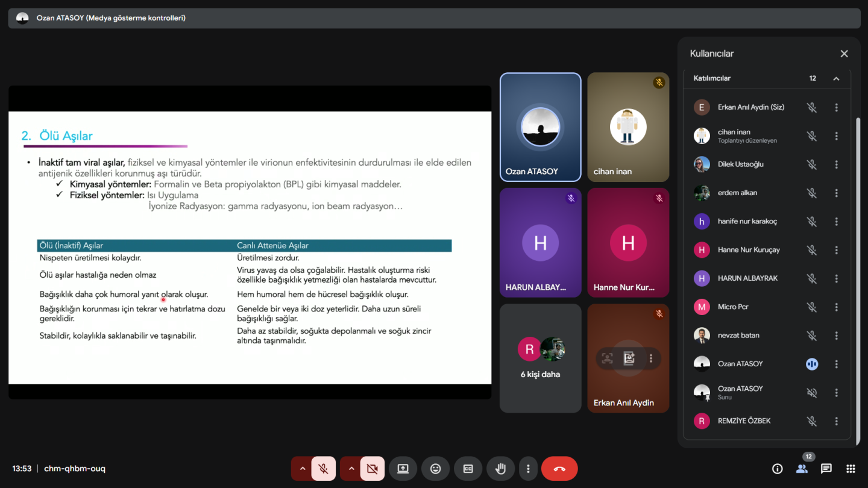Click the people button showing 12

pos(802,469)
